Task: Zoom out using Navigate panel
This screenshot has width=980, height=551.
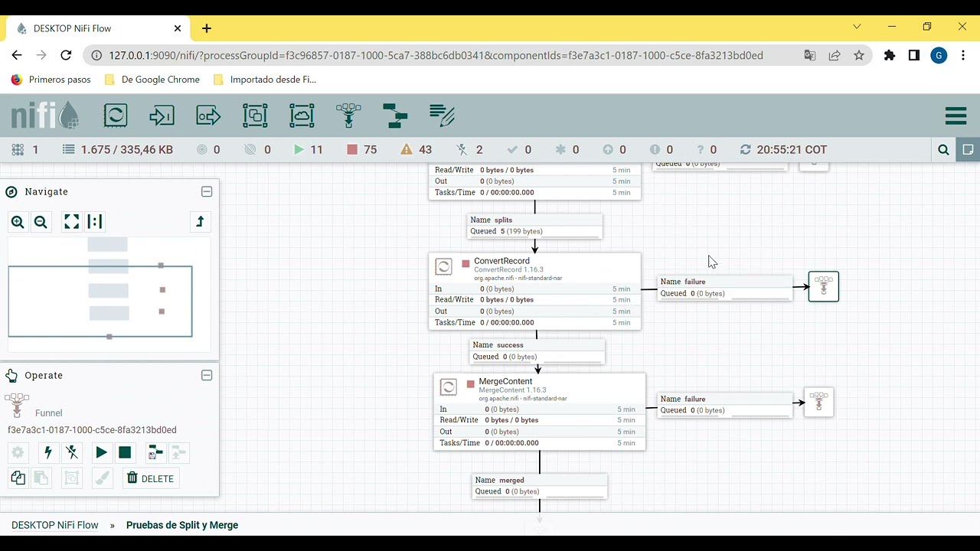Action: tap(41, 222)
